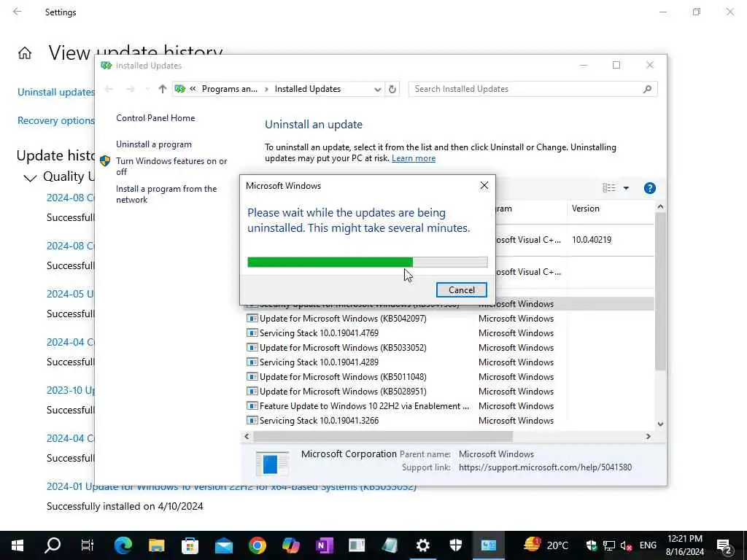Open the blue Help icon
The image size is (747, 560).
649,188
